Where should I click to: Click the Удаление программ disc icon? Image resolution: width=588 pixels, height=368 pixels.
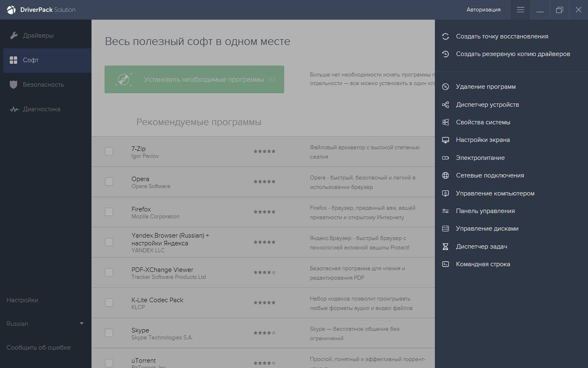click(445, 87)
